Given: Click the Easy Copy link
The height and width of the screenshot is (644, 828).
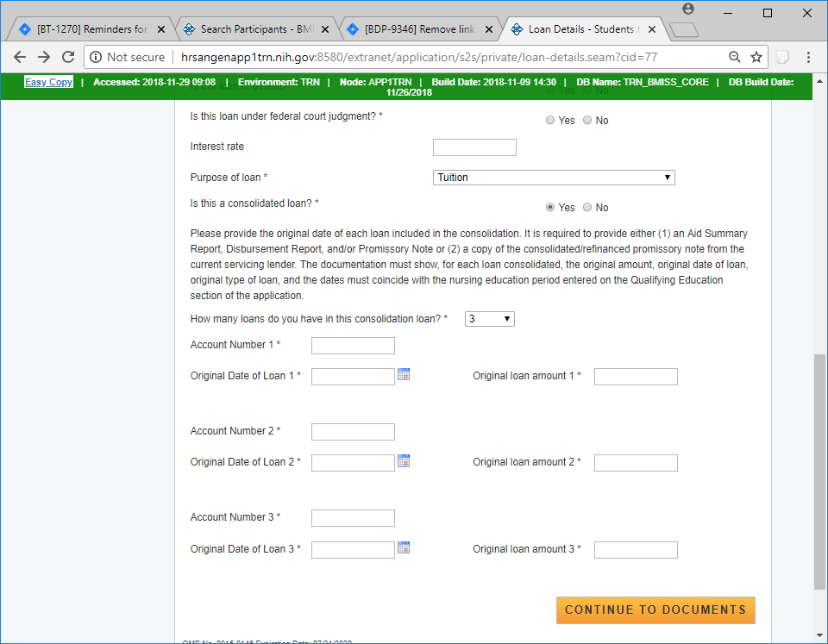Looking at the screenshot, I should [48, 82].
